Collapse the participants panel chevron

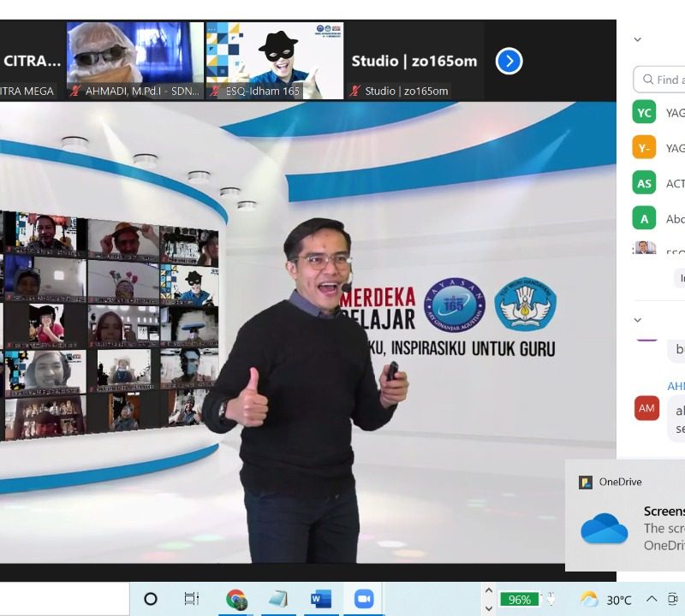point(637,39)
